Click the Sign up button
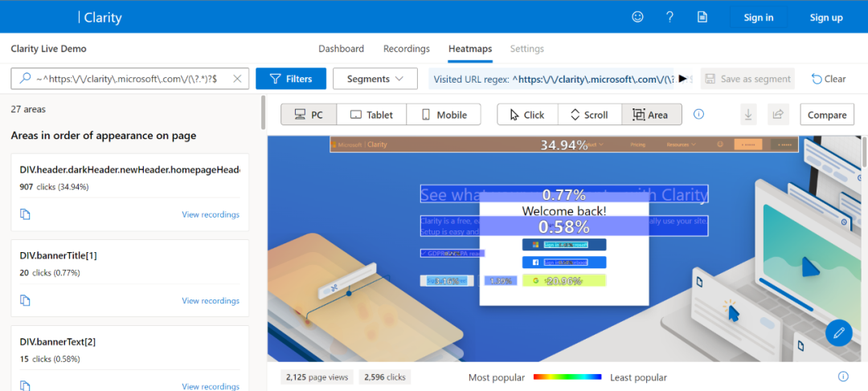This screenshot has height=391, width=868. coord(826,17)
